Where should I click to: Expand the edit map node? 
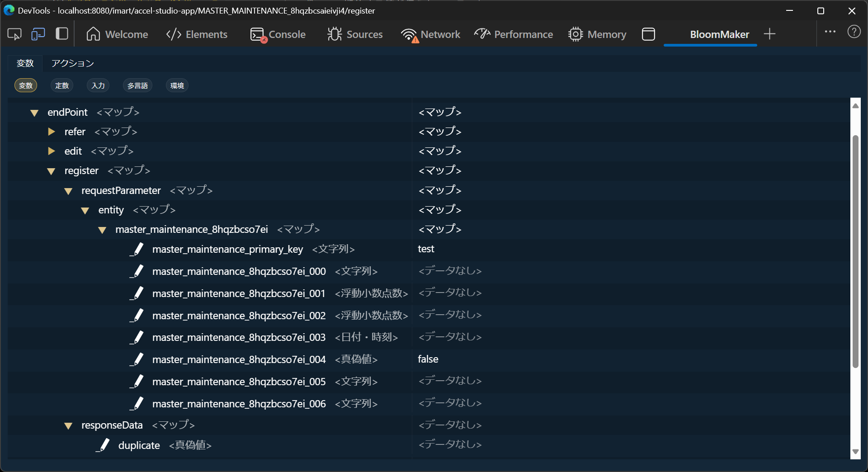pyautogui.click(x=52, y=151)
